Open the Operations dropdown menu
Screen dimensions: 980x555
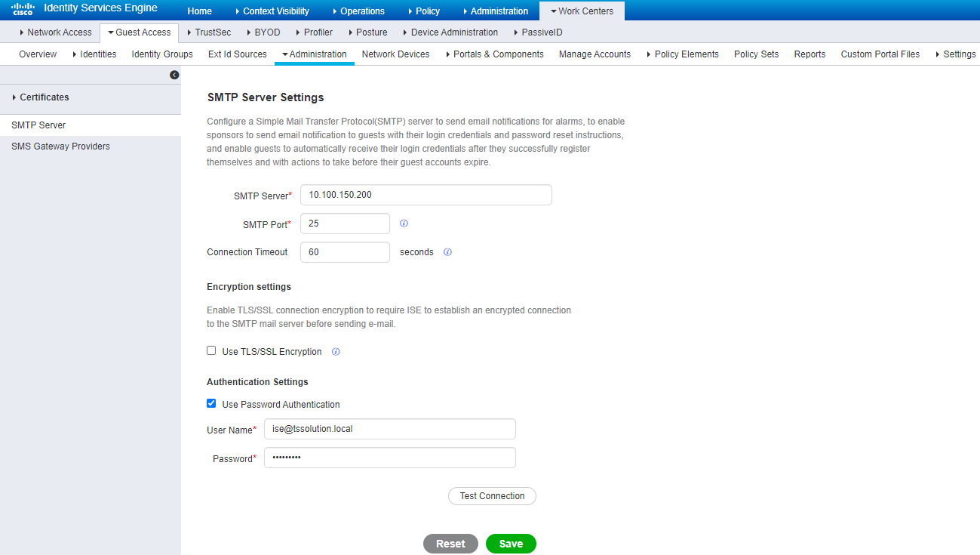(358, 11)
